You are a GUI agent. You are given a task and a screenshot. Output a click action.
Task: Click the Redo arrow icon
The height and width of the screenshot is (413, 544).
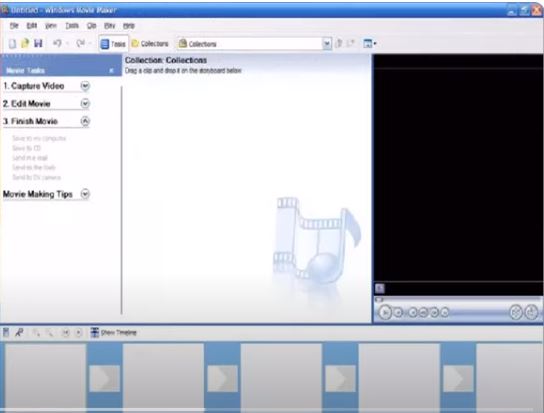click(x=80, y=43)
